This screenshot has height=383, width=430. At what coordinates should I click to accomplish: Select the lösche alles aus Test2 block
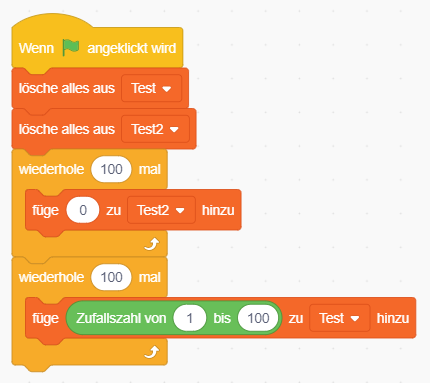[104, 129]
